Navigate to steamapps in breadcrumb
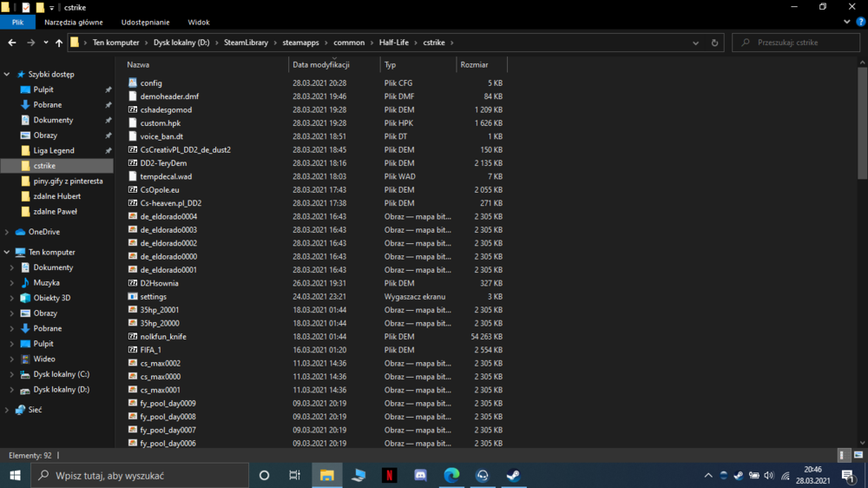868x488 pixels. click(x=300, y=43)
